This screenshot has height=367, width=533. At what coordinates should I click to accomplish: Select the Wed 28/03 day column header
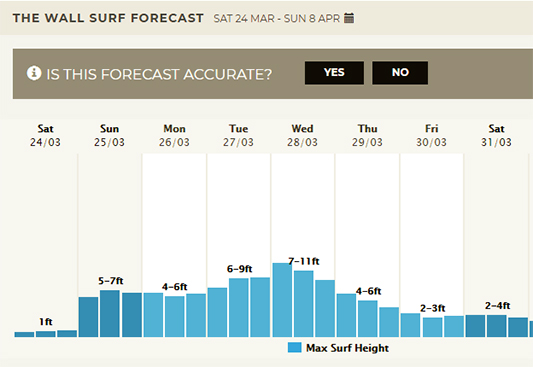tap(302, 135)
